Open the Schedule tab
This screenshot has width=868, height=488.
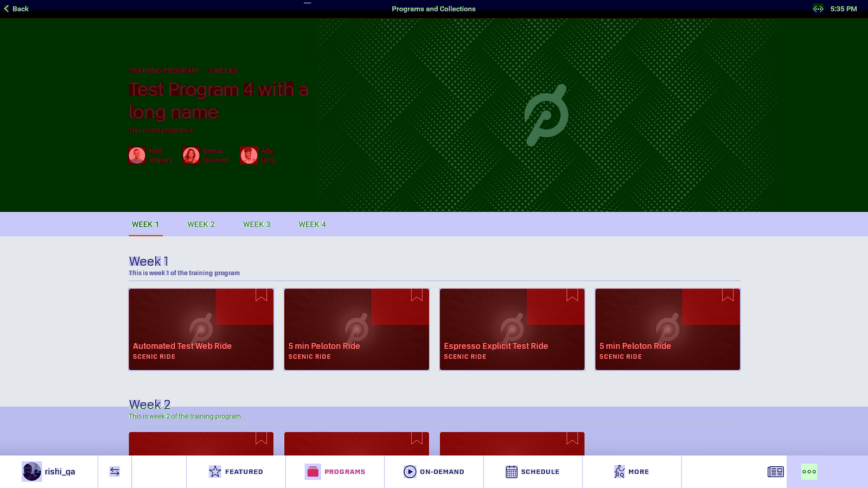click(x=533, y=472)
